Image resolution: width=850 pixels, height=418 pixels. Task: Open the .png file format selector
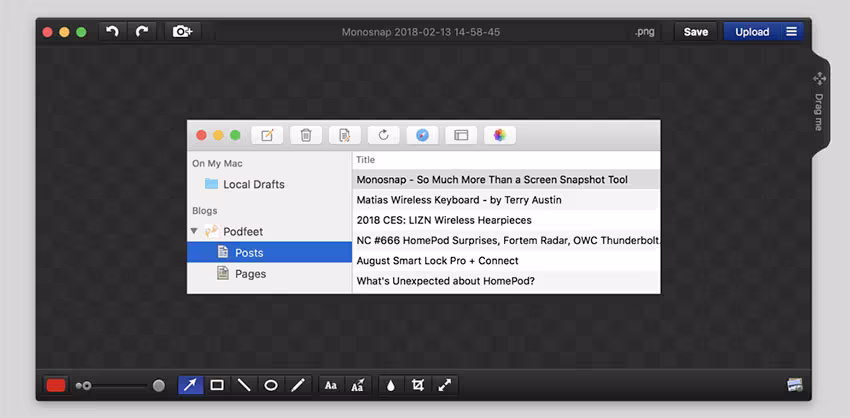pyautogui.click(x=645, y=32)
